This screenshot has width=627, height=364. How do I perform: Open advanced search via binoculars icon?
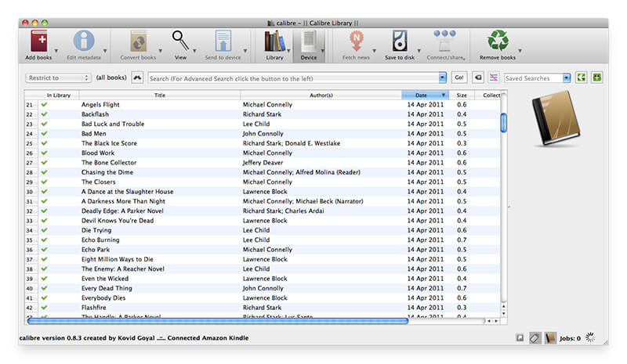137,77
